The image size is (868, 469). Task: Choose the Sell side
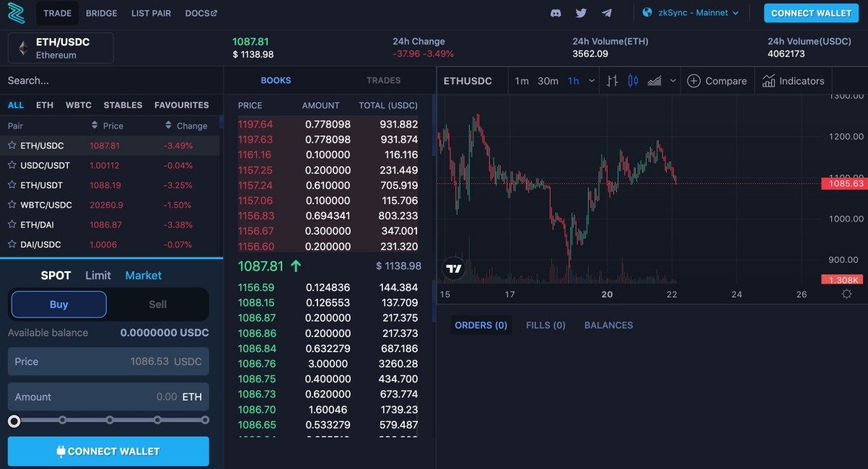coord(158,304)
